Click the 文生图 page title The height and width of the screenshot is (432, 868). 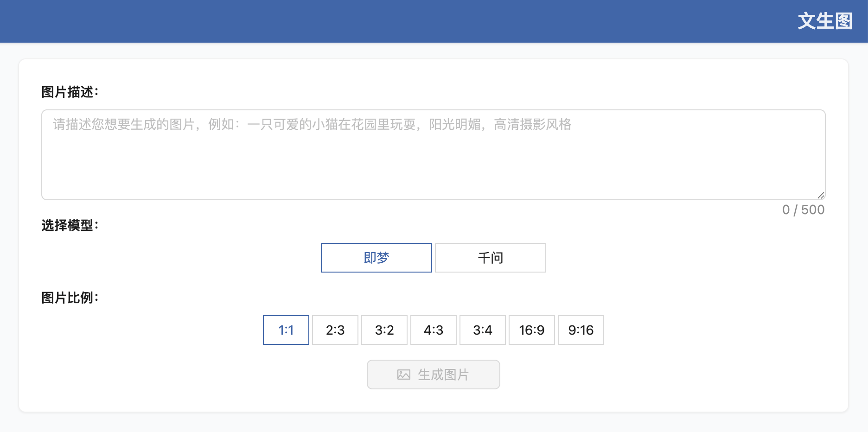point(825,20)
